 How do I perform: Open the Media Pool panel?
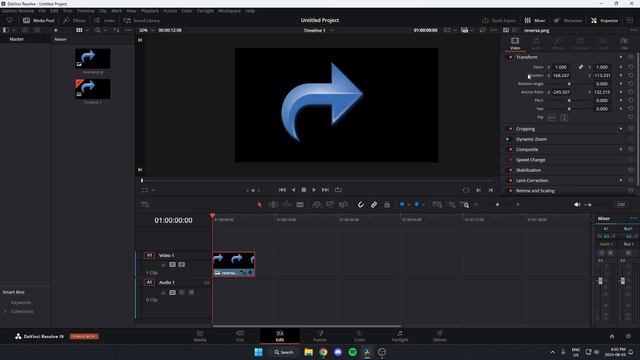pyautogui.click(x=38, y=20)
